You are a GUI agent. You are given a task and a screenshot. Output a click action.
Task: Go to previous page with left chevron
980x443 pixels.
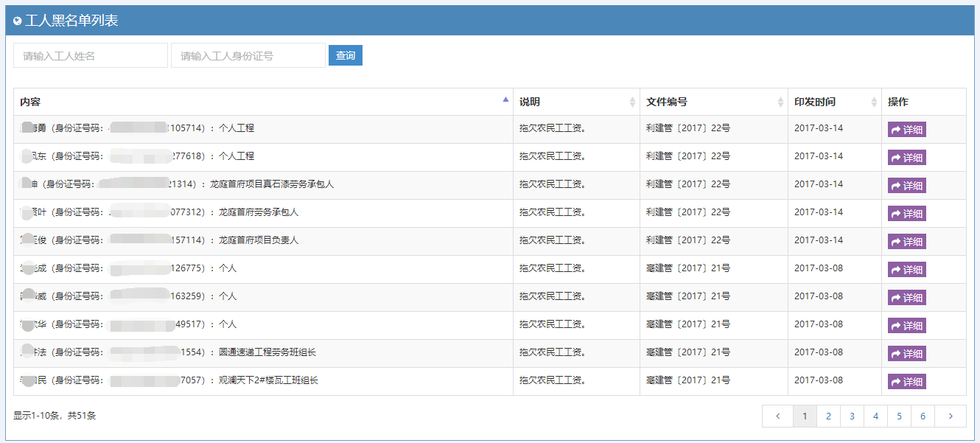[777, 416]
